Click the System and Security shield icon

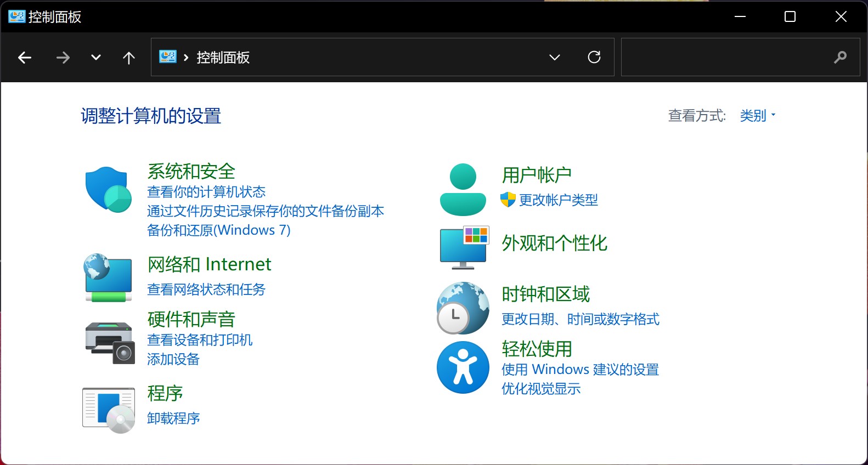108,190
